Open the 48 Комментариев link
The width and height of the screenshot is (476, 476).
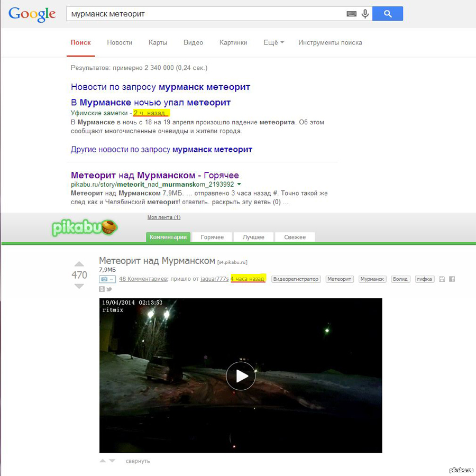[x=143, y=279]
